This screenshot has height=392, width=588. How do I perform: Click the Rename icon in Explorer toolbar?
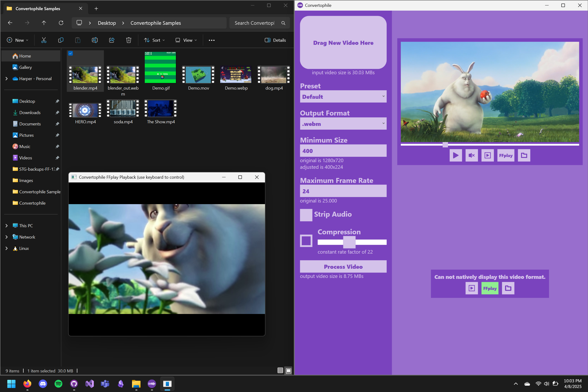point(95,40)
